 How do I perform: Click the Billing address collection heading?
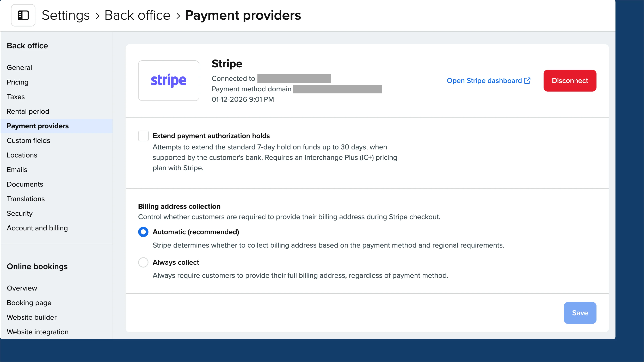[x=179, y=206]
